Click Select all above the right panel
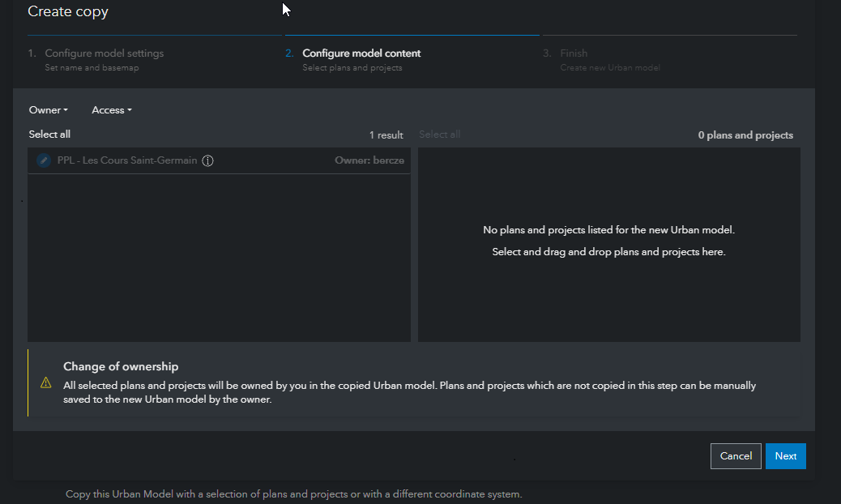 tap(439, 134)
